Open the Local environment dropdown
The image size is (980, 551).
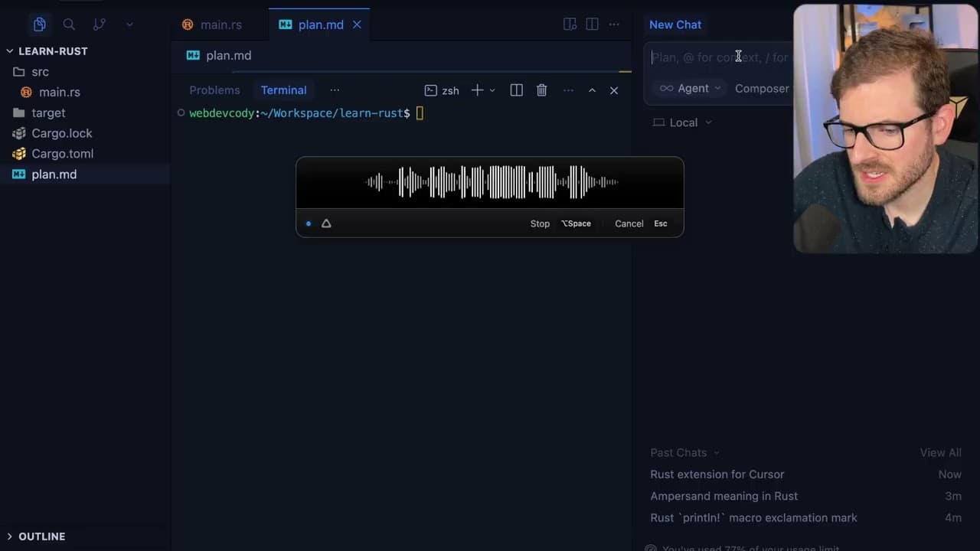click(x=682, y=122)
